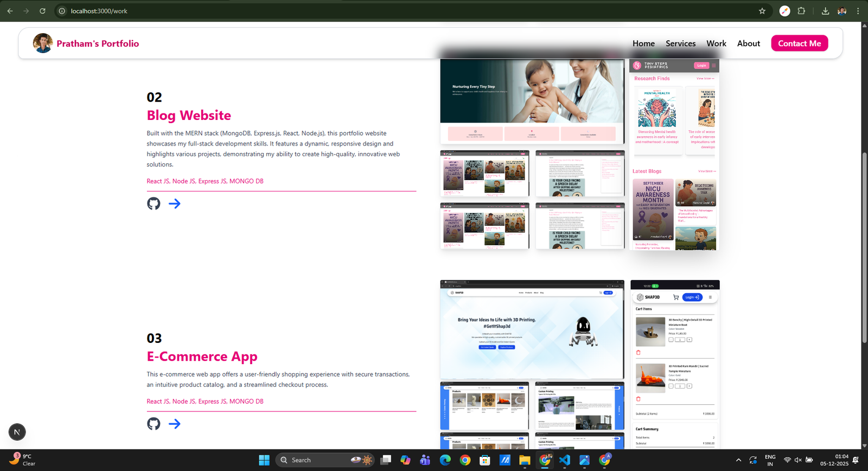Open the Blog Website GitHub repository icon
The image size is (868, 471).
[154, 203]
